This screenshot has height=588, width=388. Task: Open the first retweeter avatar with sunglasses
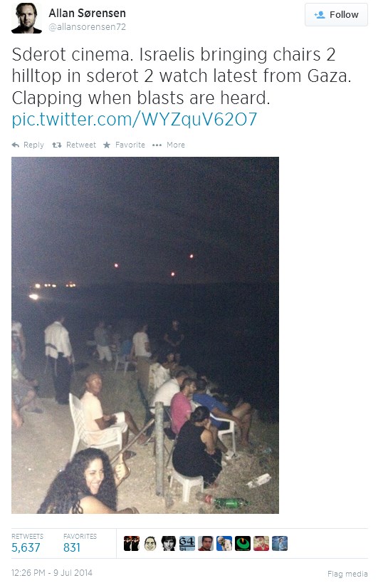click(x=132, y=543)
